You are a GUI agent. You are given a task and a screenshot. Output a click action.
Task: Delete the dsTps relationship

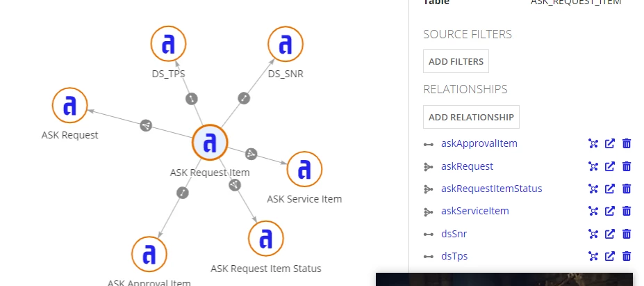click(x=627, y=256)
